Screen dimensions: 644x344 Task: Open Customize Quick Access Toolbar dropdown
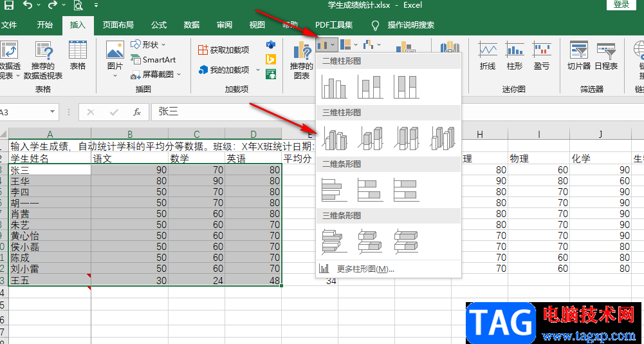(96, 5)
